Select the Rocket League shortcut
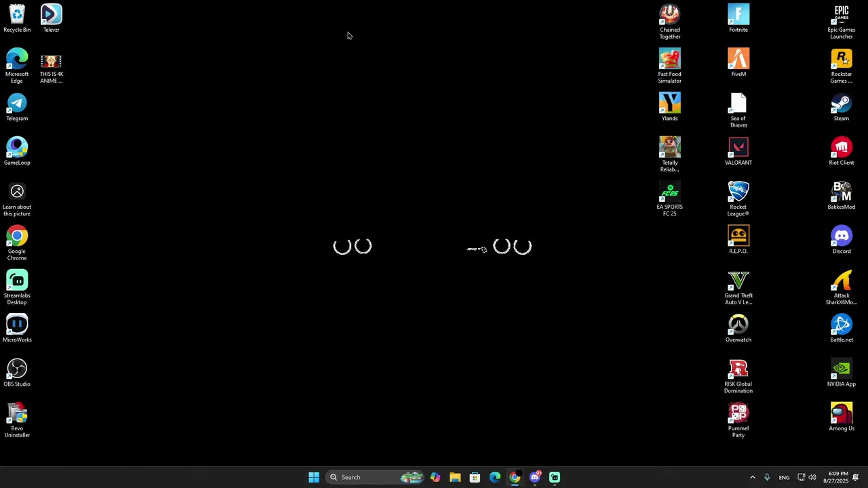This screenshot has width=868, height=488. point(738,199)
